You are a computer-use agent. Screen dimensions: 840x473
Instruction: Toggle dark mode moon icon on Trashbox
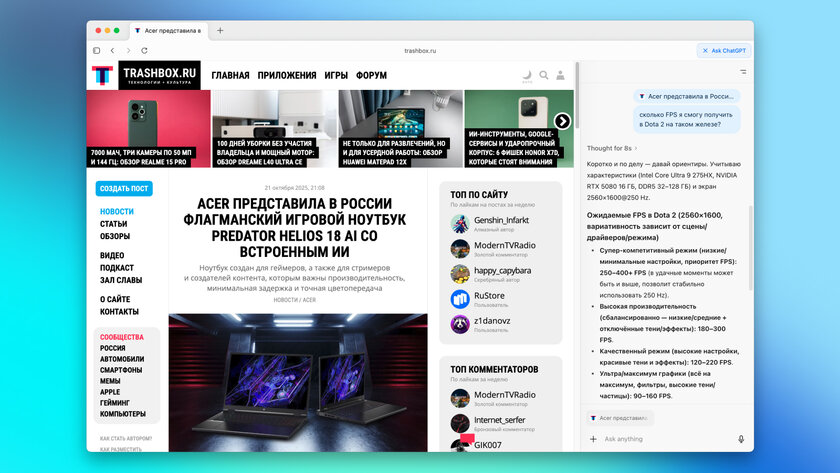tap(526, 75)
